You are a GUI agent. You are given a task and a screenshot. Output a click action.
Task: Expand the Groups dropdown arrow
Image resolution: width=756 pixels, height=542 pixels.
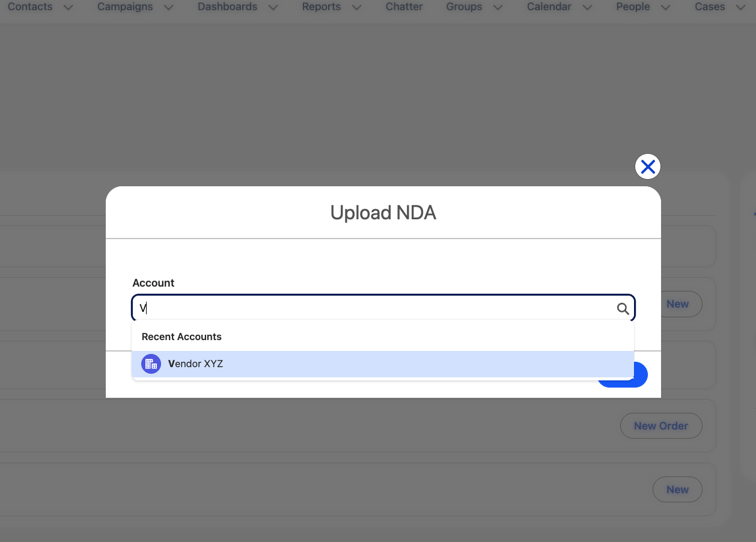[498, 7]
